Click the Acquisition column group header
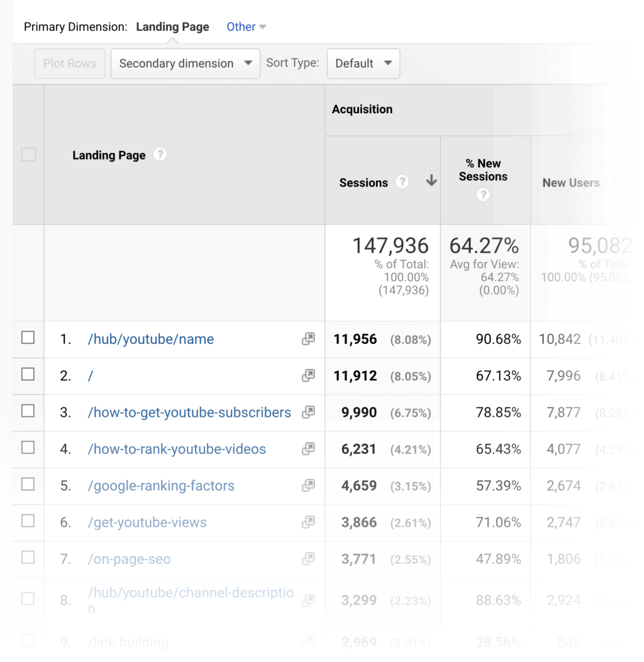Screen dimensions: 644x662 pos(362,109)
